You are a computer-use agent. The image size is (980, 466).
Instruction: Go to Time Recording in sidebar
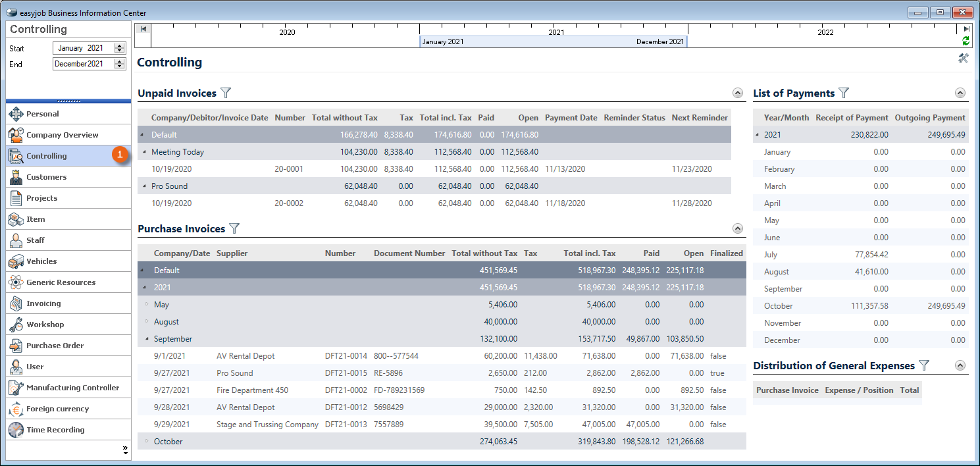[55, 430]
